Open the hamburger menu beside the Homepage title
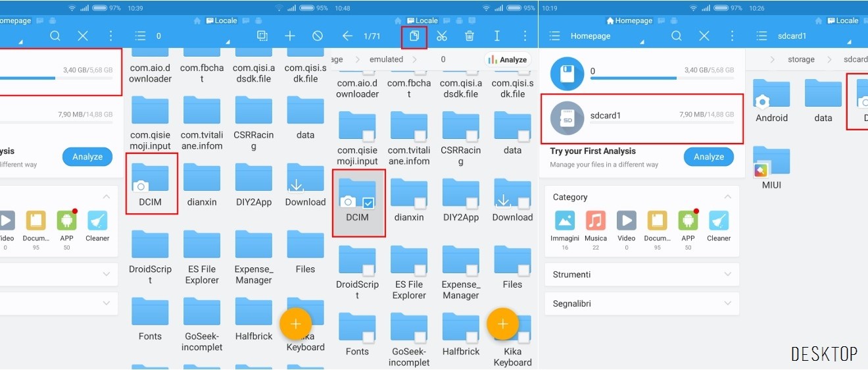Screen dimensions: 868x370 click(x=555, y=36)
